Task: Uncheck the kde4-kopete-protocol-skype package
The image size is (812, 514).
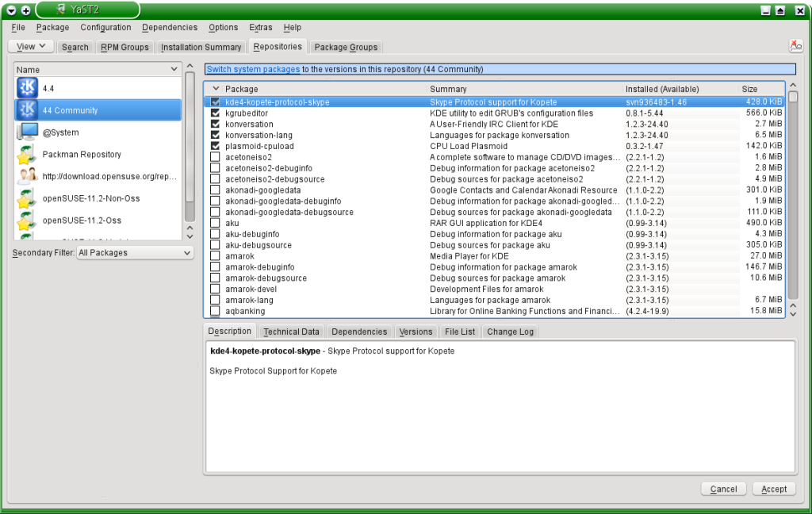Action: click(x=215, y=102)
